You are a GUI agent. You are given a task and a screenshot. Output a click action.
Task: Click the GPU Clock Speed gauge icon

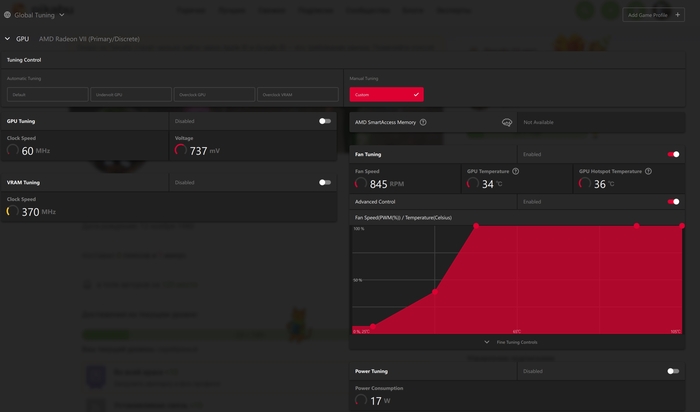12,150
